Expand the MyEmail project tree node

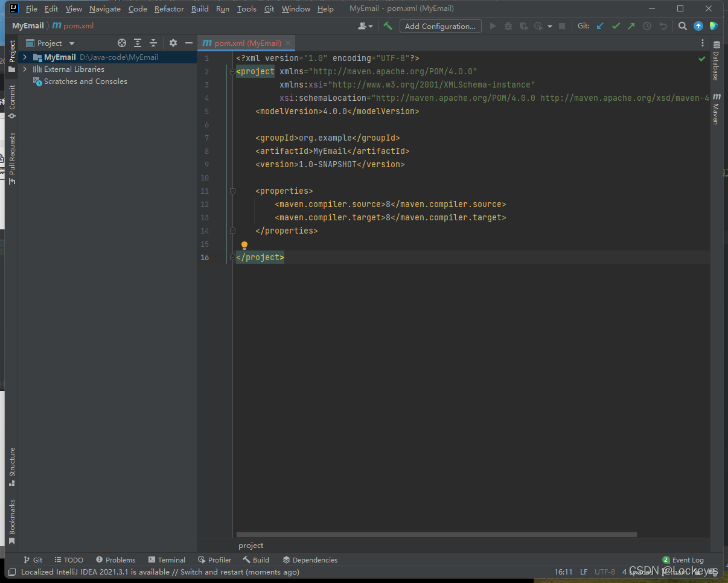click(x=25, y=57)
